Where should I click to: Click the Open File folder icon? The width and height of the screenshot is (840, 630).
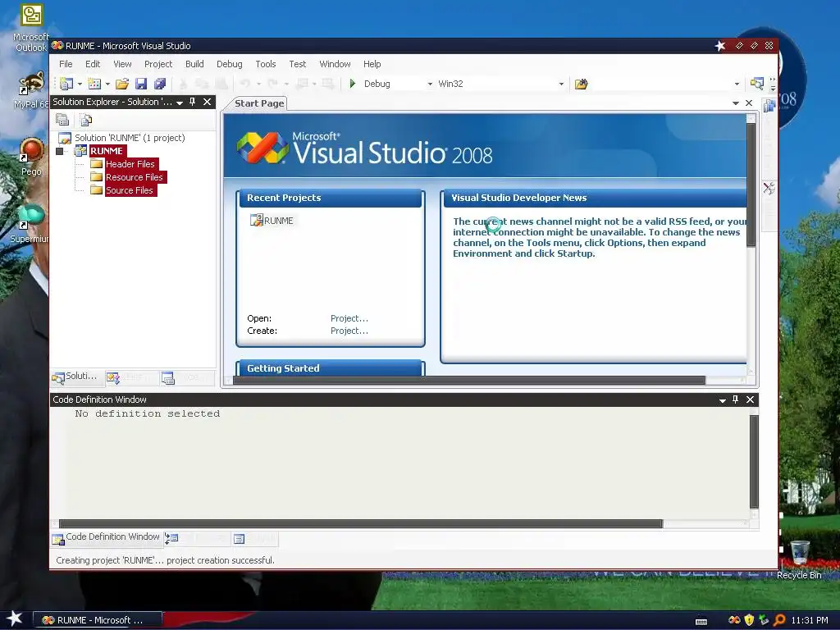pyautogui.click(x=122, y=84)
